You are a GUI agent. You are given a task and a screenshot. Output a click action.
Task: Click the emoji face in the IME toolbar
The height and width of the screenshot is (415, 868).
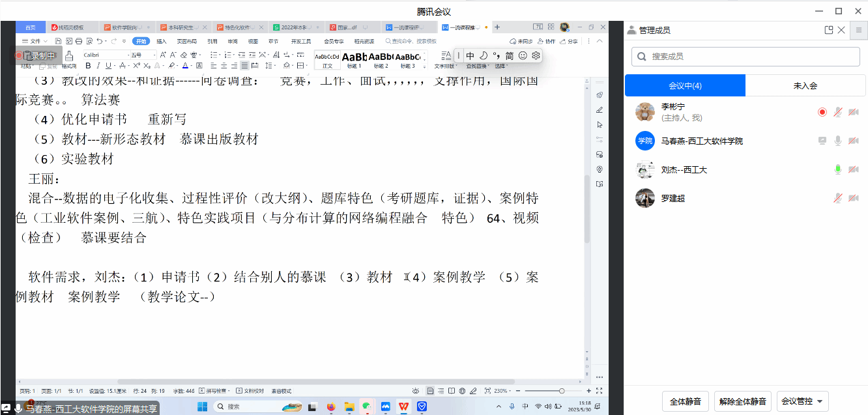click(523, 56)
